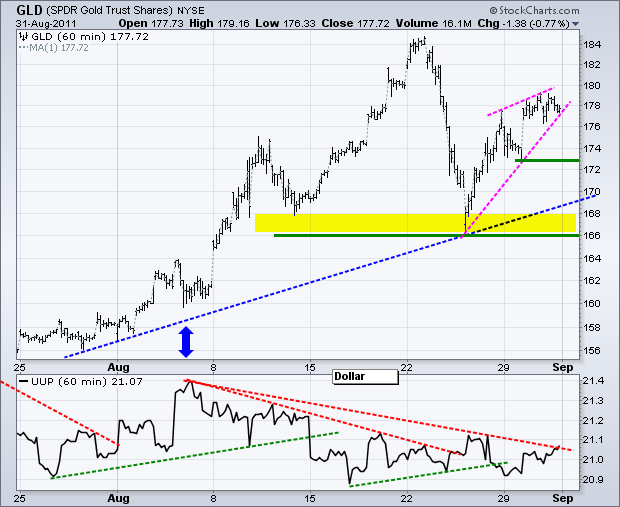Click the SPDR Gold Trust Shares name
The image size is (620, 507).
point(110,11)
